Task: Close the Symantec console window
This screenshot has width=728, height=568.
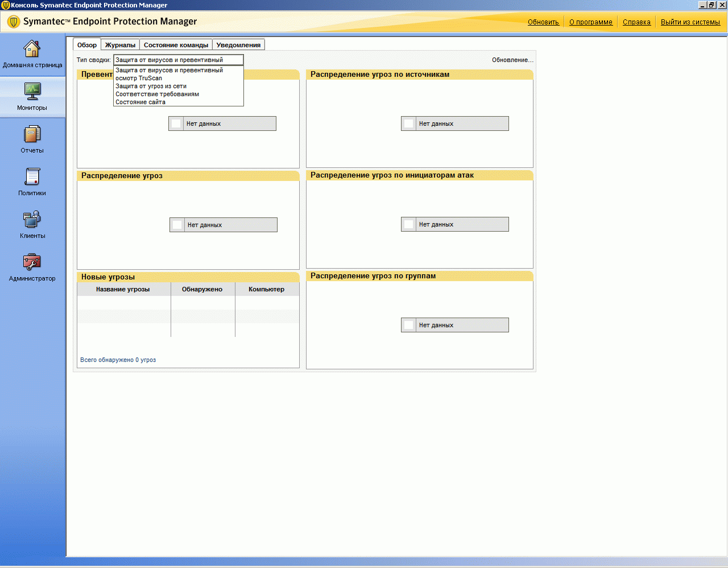Action: point(722,5)
